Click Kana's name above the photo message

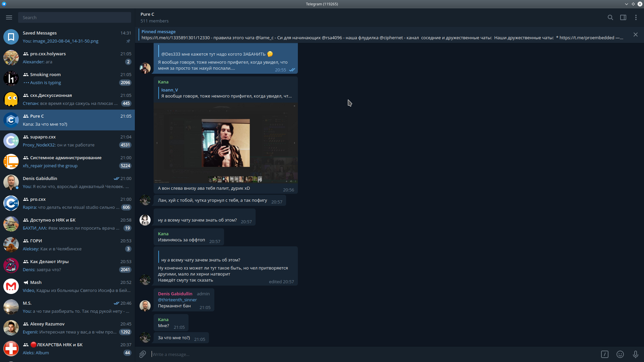click(163, 82)
